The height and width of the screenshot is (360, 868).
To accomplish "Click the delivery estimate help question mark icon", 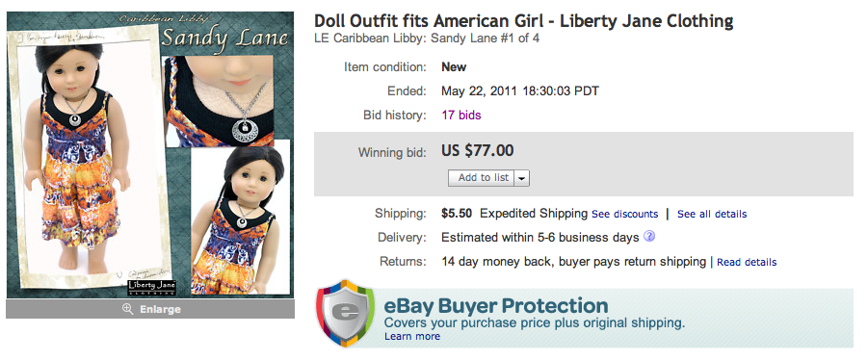I will click(x=649, y=237).
